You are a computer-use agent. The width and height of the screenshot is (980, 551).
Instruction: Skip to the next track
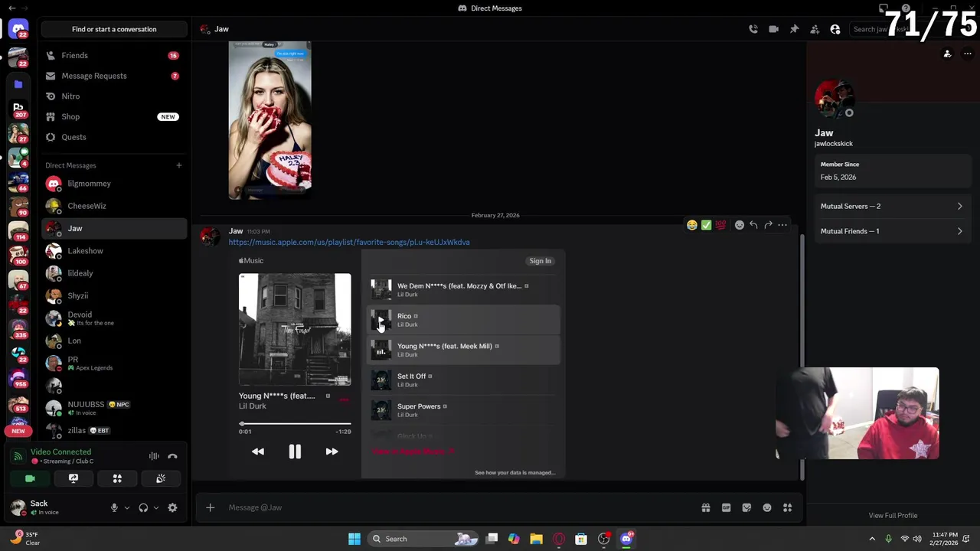click(x=332, y=452)
